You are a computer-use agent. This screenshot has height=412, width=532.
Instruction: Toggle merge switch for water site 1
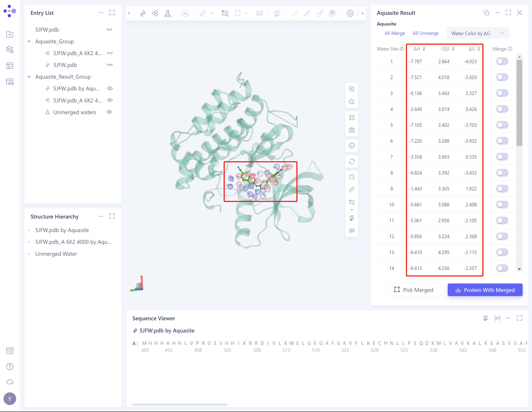[x=502, y=61]
